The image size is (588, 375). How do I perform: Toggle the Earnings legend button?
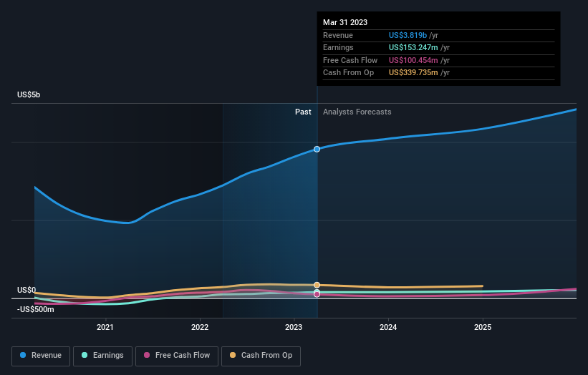pos(102,356)
